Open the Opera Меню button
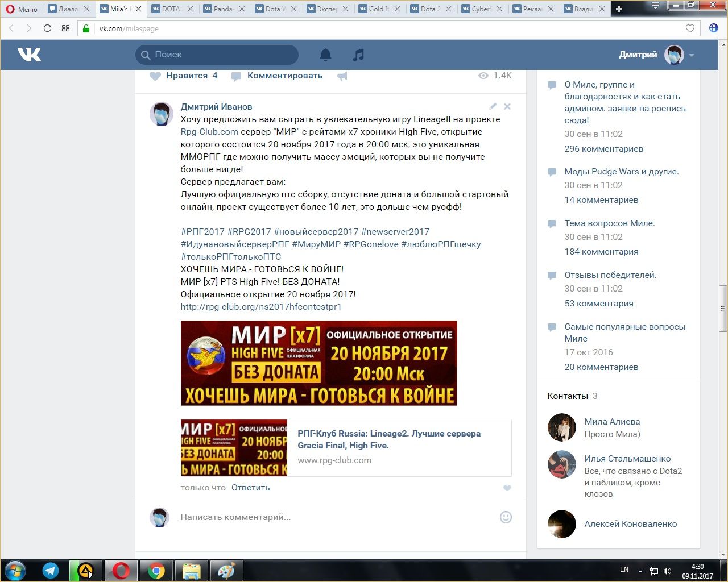 [22, 9]
